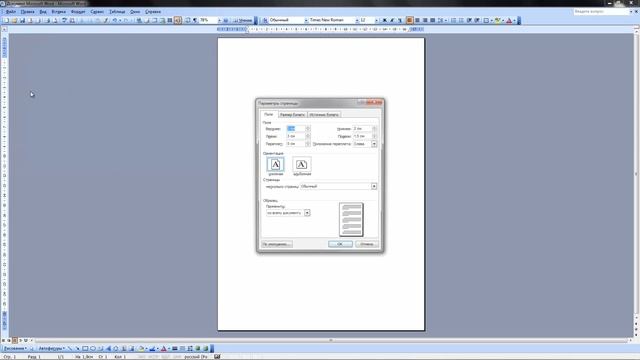Open the Файл menu
The width and height of the screenshot is (640, 360).
(11, 12)
